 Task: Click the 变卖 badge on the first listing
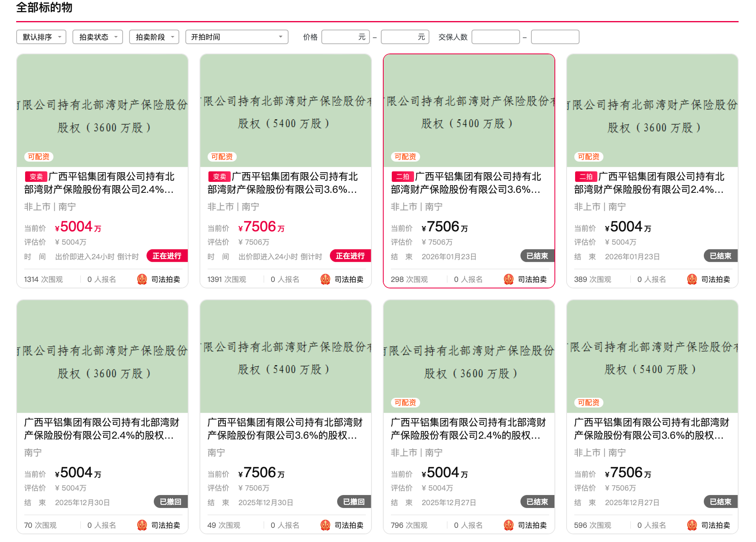(36, 176)
